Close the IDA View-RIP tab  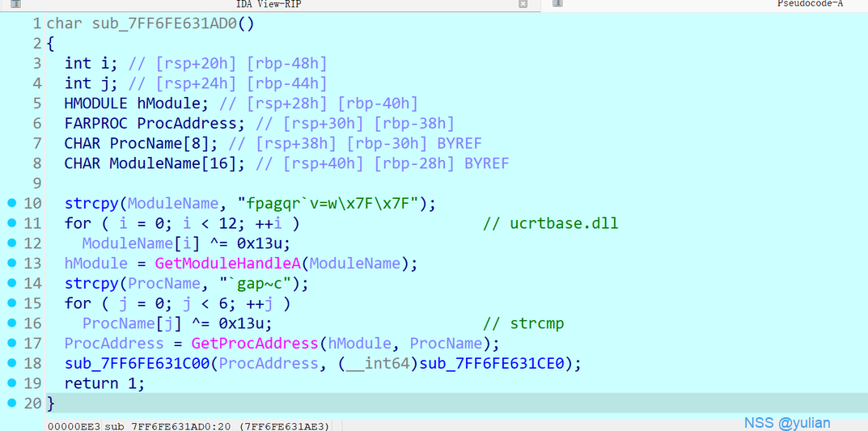pos(523,4)
